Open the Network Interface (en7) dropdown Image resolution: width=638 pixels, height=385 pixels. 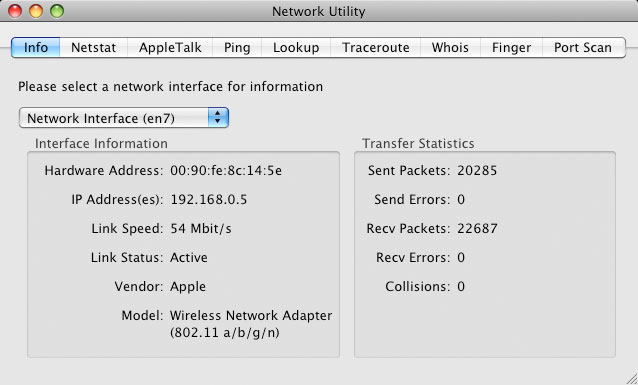(x=124, y=118)
